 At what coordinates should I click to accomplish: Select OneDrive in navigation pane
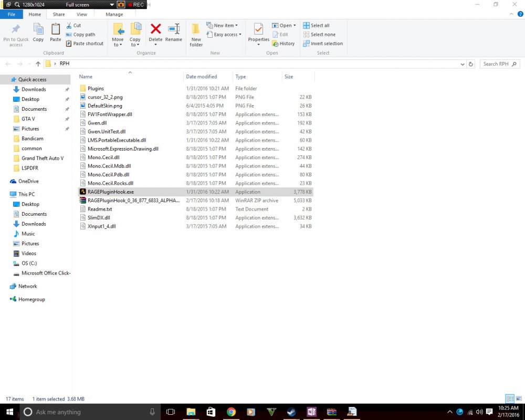[x=28, y=181]
